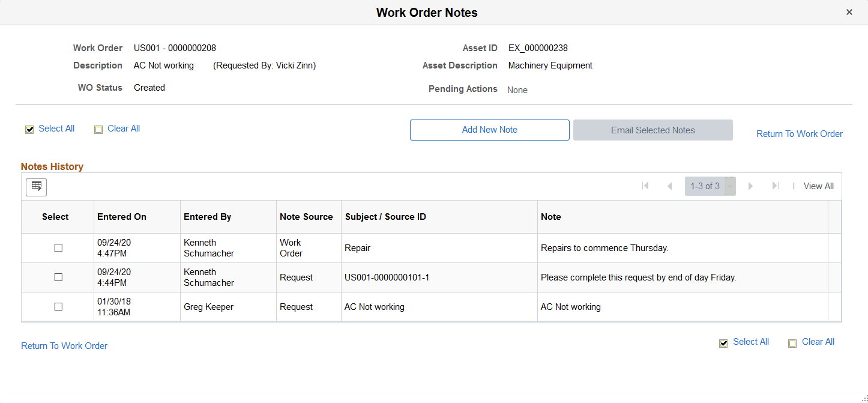Open the rows-per-page dropdown beside 1-3 of 3

729,186
